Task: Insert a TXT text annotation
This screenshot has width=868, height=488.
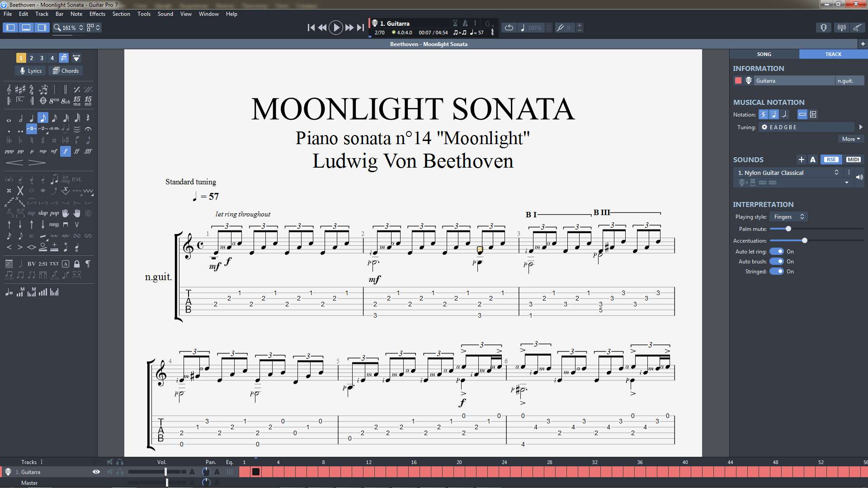Action: pos(54,264)
